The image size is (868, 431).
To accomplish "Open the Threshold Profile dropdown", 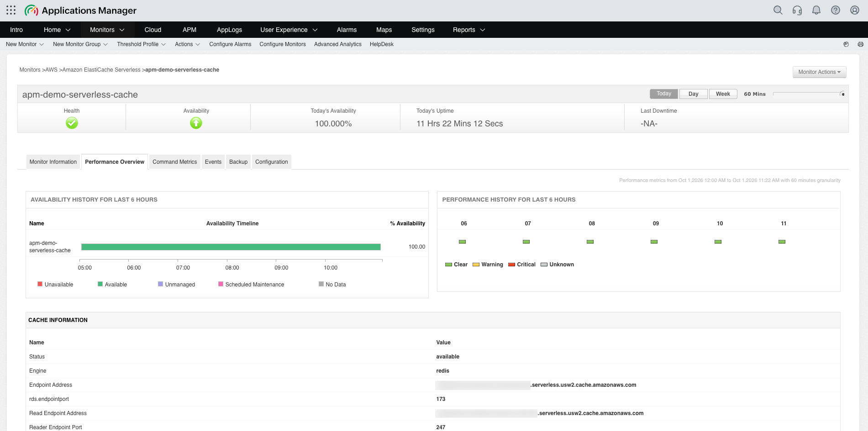I will click(142, 44).
